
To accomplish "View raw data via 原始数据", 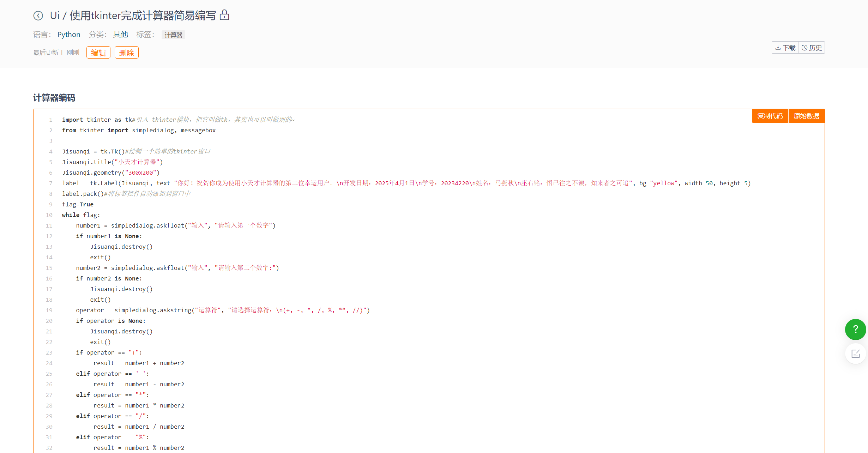I will (806, 116).
